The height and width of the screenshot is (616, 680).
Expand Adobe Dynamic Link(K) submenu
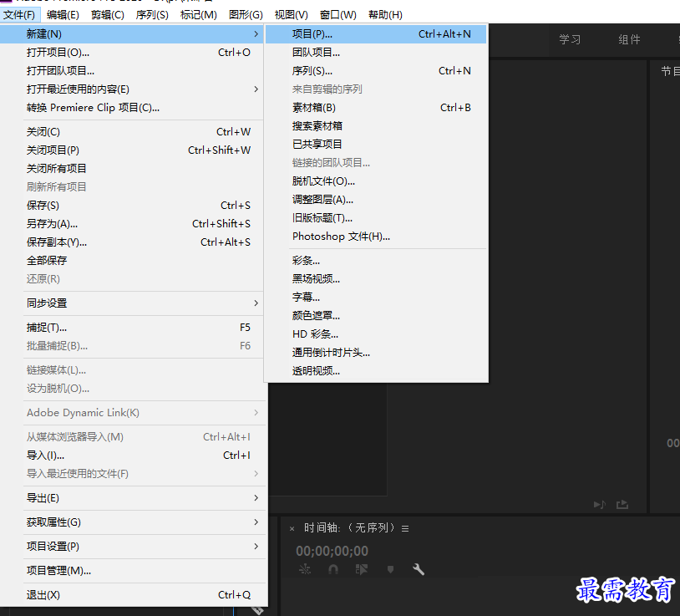tap(132, 413)
